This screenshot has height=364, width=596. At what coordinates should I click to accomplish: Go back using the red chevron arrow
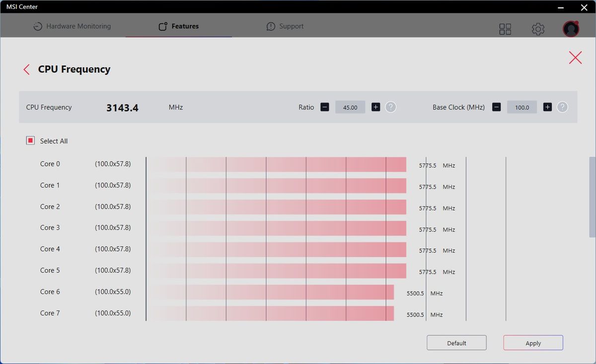click(x=27, y=70)
